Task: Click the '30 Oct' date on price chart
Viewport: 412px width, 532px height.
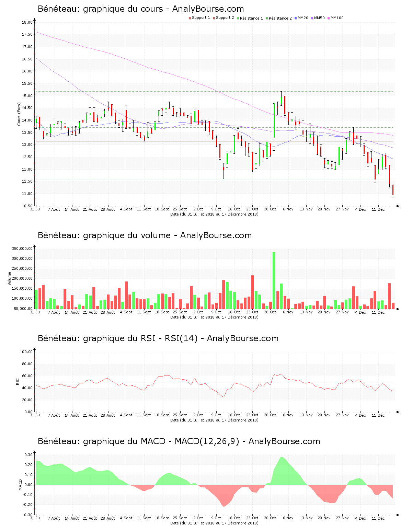Action: pos(270,209)
